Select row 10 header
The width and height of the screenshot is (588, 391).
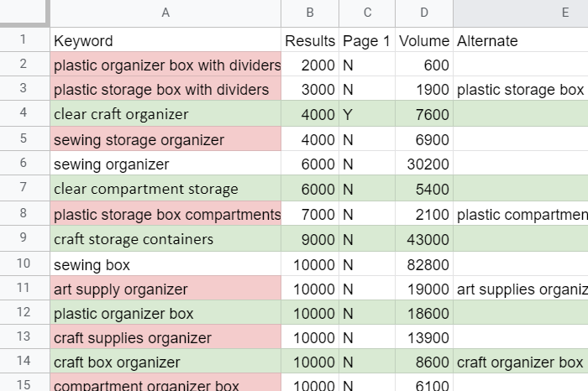click(24, 263)
